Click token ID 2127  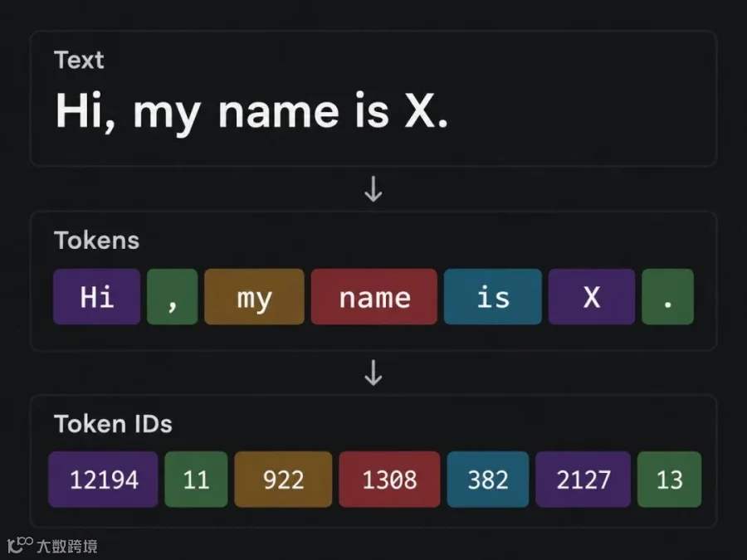[x=583, y=480]
